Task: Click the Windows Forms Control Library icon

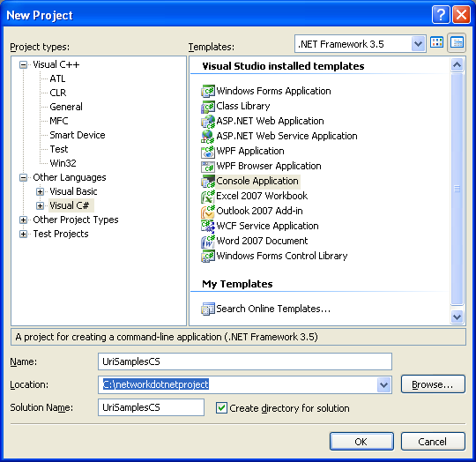Action: tap(208, 256)
